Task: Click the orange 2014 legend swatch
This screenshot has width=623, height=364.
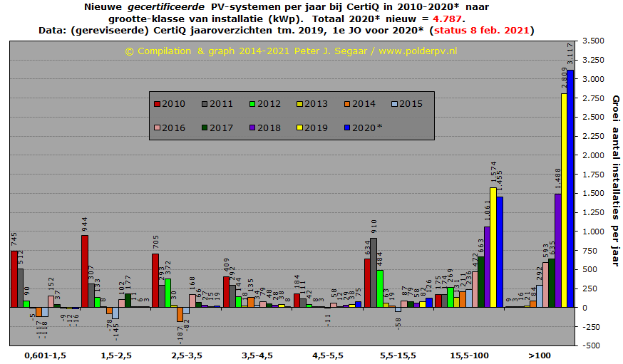Action: 347,104
